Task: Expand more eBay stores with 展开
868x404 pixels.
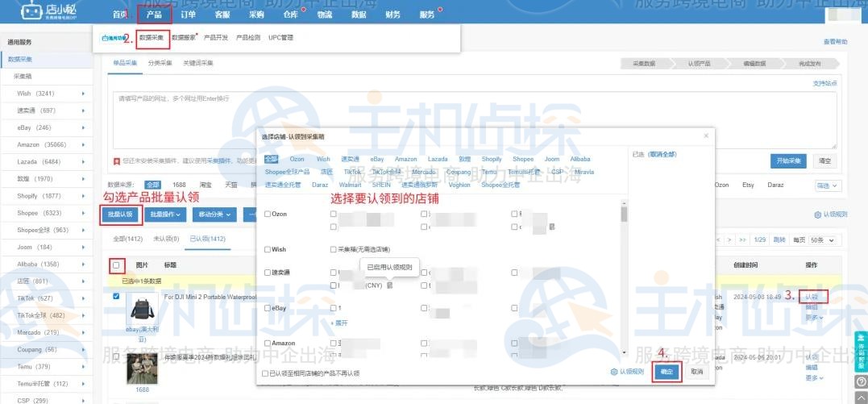Action: (x=338, y=323)
